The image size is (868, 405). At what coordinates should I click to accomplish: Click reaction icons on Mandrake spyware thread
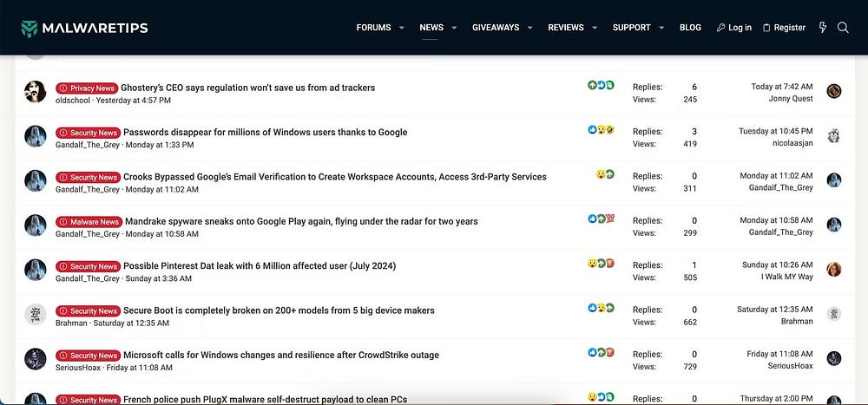coord(601,219)
